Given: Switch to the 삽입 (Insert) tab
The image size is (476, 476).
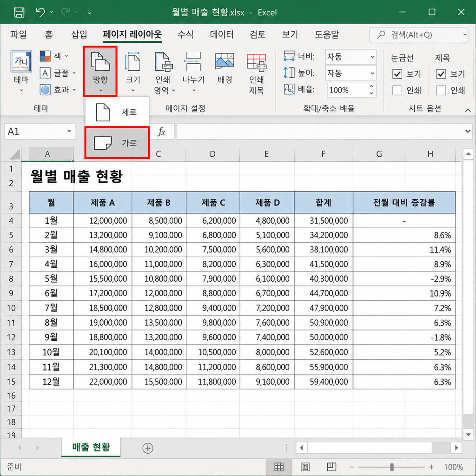Looking at the screenshot, I should click(79, 34).
